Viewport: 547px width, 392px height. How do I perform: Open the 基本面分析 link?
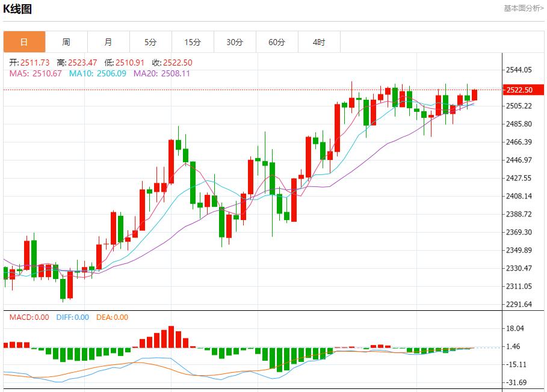[x=523, y=8]
